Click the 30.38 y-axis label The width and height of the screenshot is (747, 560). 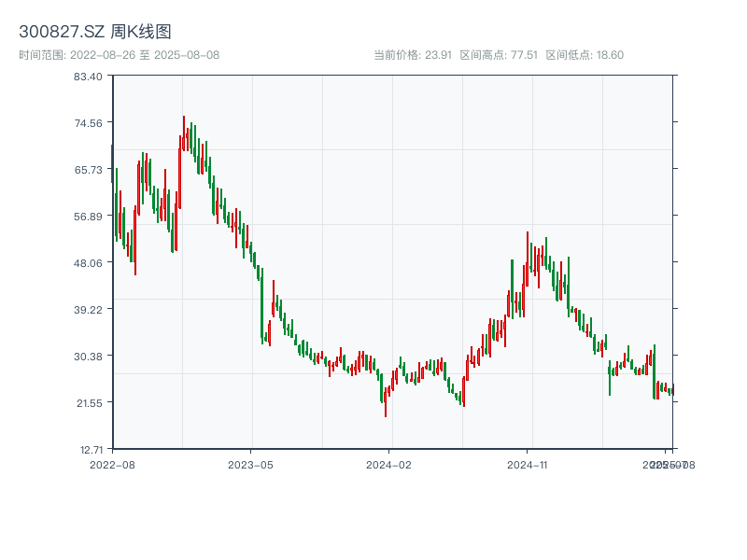(x=88, y=357)
